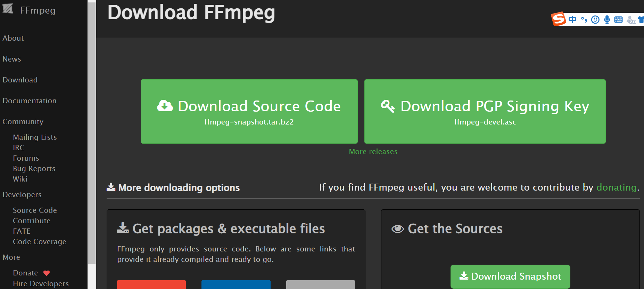Open the Sogou input method S logo

559,19
